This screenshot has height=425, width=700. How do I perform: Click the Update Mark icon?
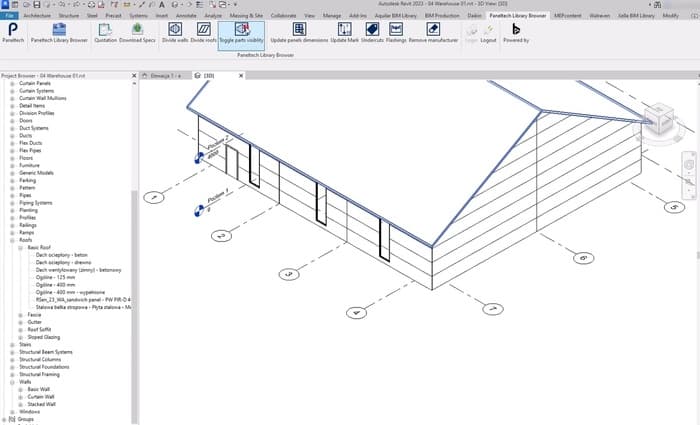[345, 29]
